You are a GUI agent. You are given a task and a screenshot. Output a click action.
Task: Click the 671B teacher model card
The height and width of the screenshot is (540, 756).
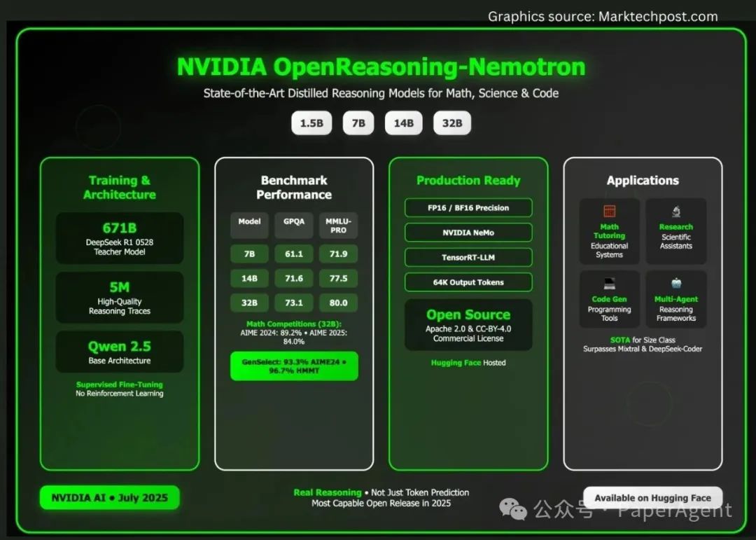(x=120, y=238)
